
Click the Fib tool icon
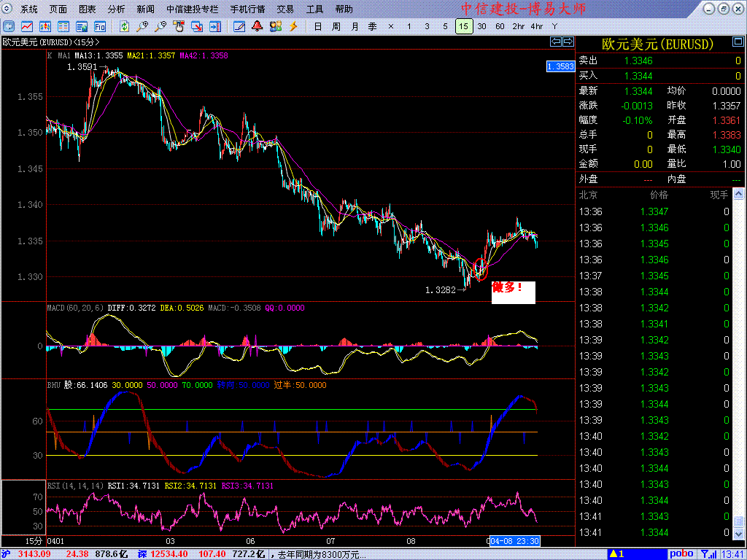point(99,26)
